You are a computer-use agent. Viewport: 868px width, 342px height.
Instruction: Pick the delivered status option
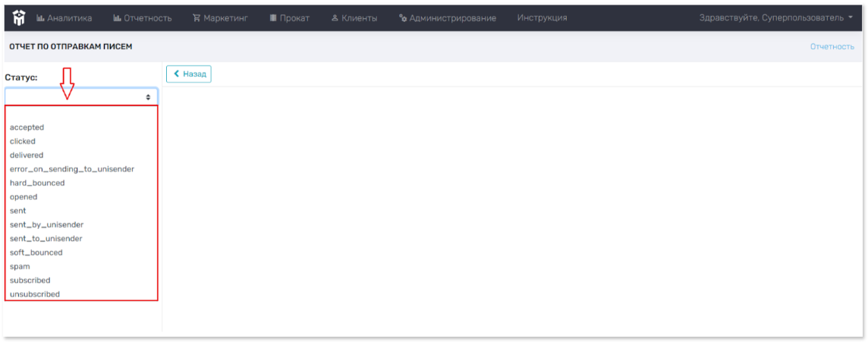(x=27, y=155)
